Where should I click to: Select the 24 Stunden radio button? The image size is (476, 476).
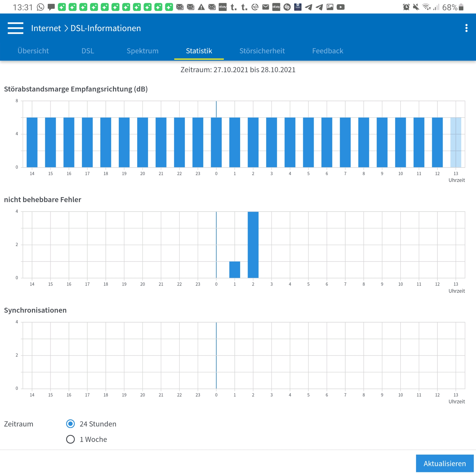click(x=71, y=424)
